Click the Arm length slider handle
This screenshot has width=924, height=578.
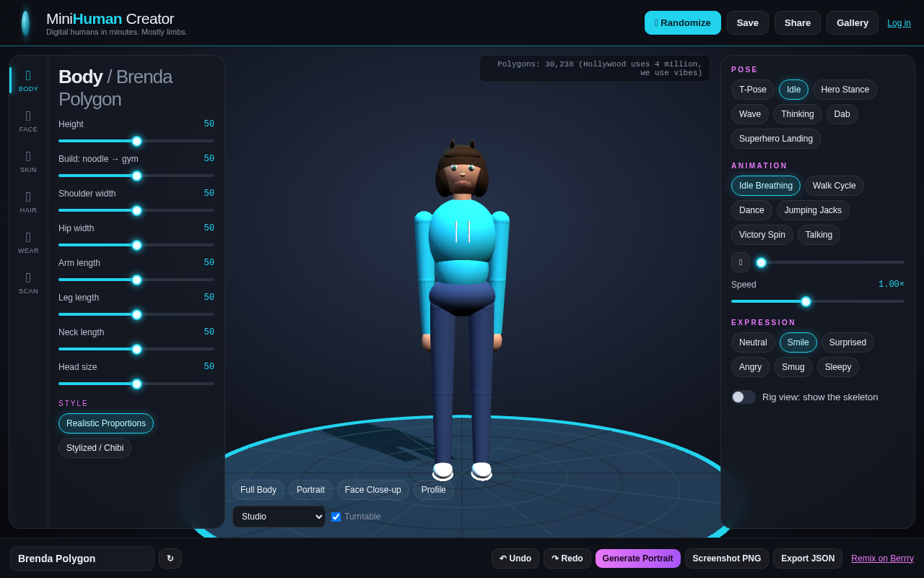136,280
